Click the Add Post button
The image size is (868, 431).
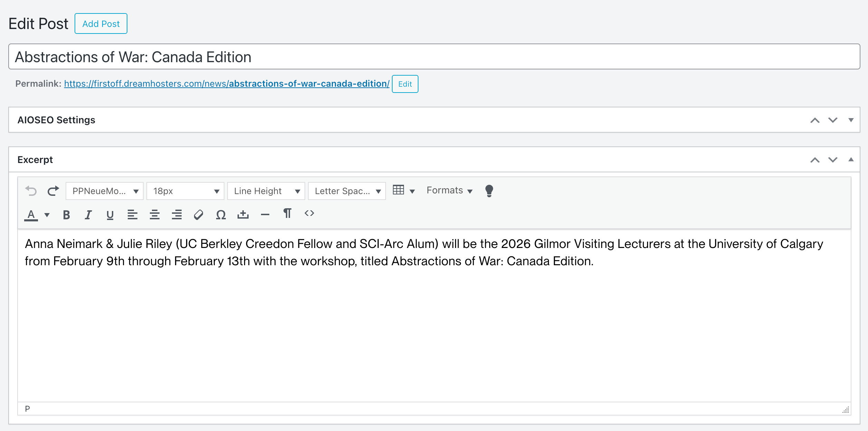(x=101, y=24)
